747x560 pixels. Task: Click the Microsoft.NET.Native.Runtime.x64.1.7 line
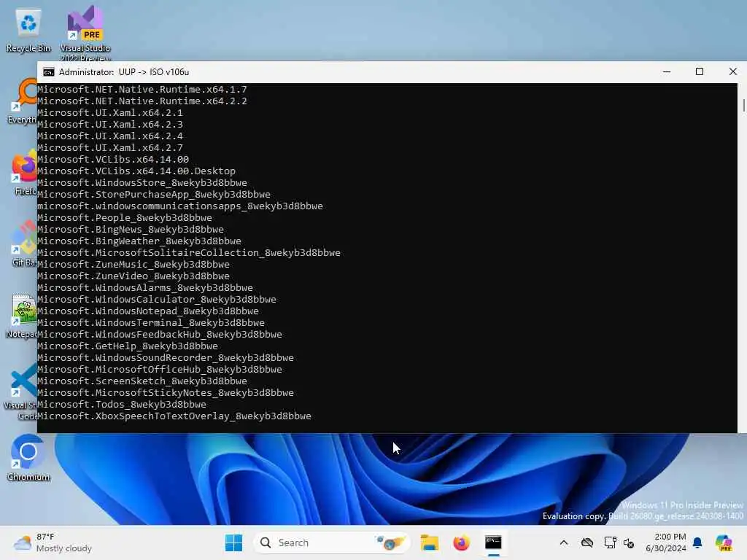[x=142, y=90]
